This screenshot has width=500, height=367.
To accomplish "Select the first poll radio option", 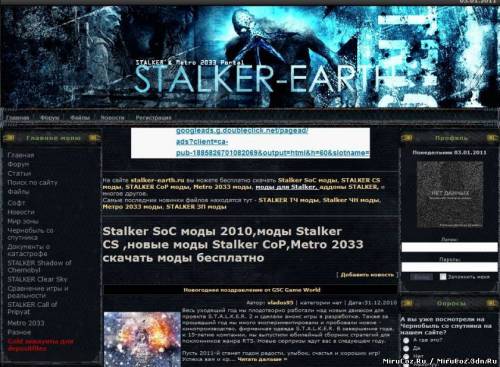I will point(406,340).
